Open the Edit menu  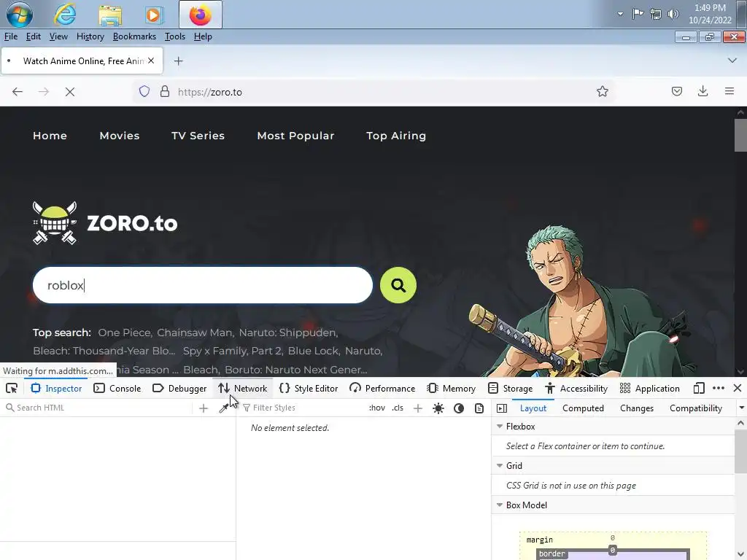(x=33, y=36)
